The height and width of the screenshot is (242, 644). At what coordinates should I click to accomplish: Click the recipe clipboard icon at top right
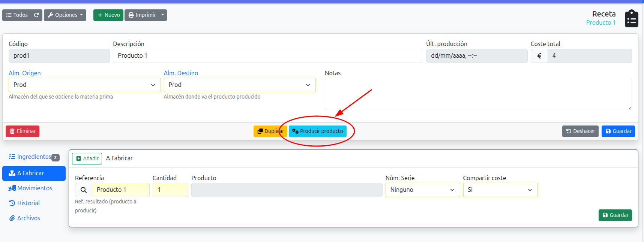[x=631, y=19]
